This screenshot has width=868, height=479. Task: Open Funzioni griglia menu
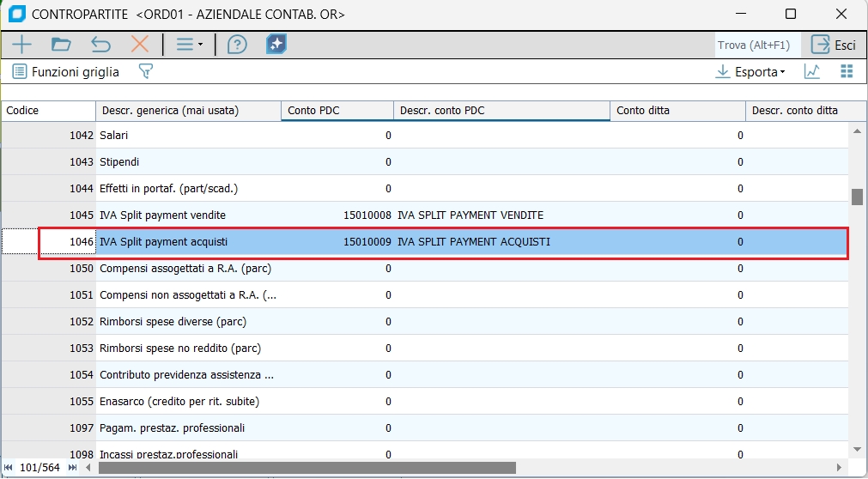[x=66, y=72]
